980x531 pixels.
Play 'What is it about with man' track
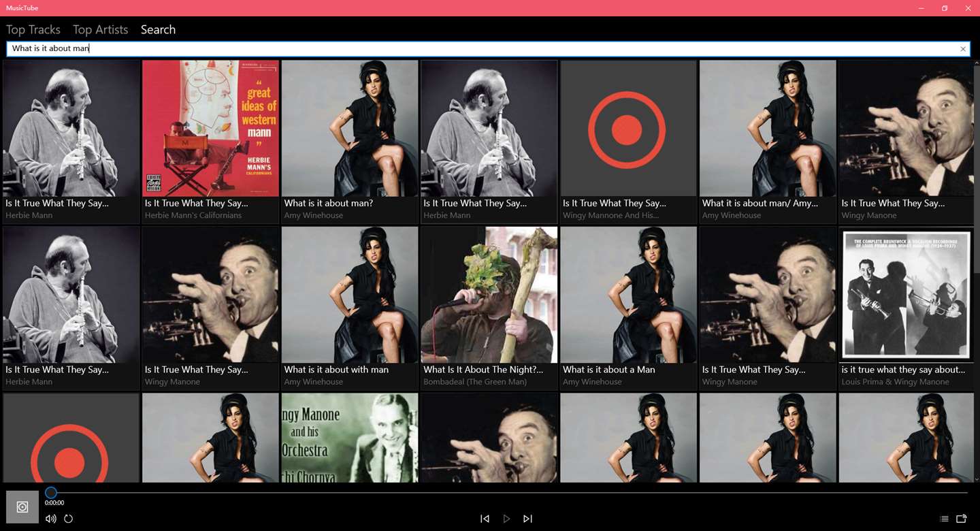[350, 308]
